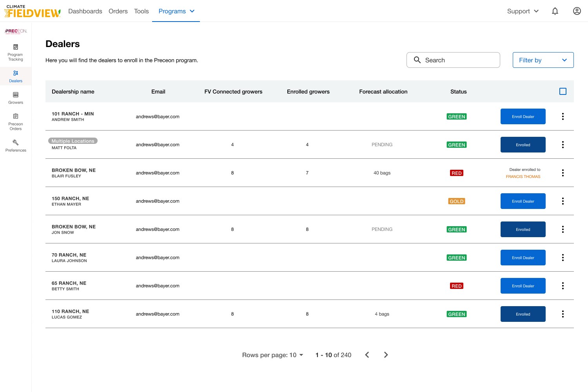
Task: Change Rows per page dropdown
Action: [x=273, y=355]
